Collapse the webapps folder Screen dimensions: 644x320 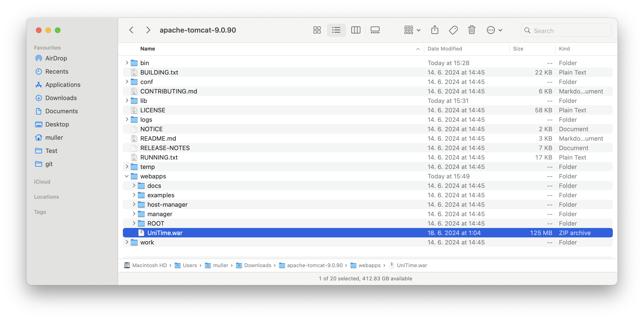pyautogui.click(x=127, y=176)
